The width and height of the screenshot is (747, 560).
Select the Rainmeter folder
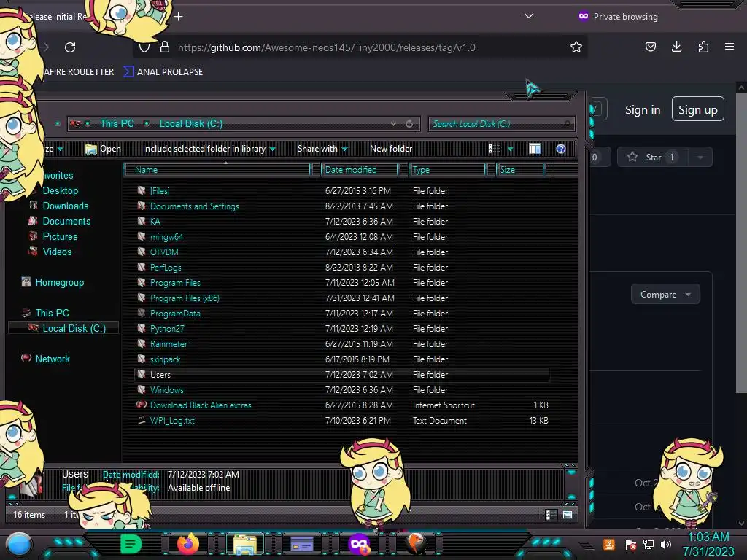click(169, 344)
